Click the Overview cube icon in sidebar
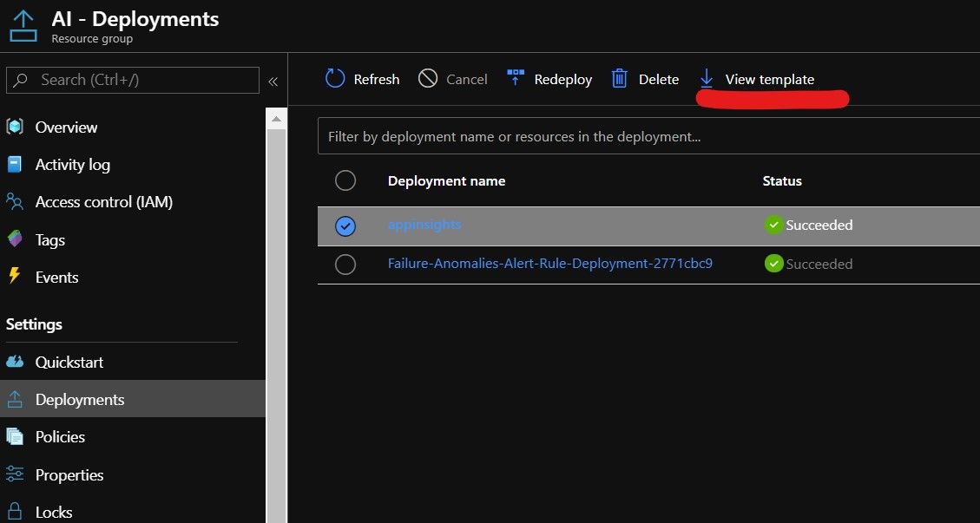Screen dimensions: 980x523 click(x=15, y=127)
